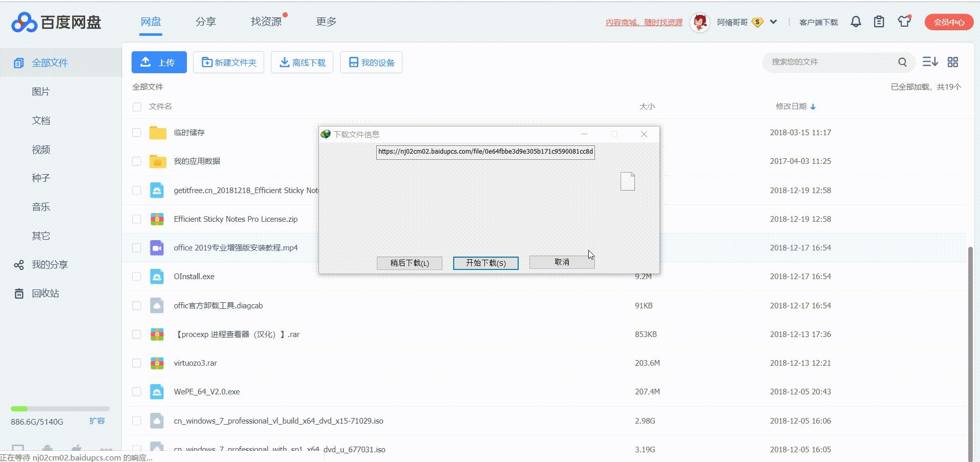
Task: Click 稍后下载(L) in the dialog
Action: (x=410, y=263)
